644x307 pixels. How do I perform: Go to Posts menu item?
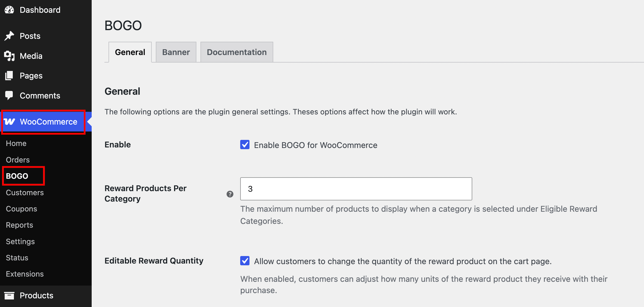click(46, 36)
